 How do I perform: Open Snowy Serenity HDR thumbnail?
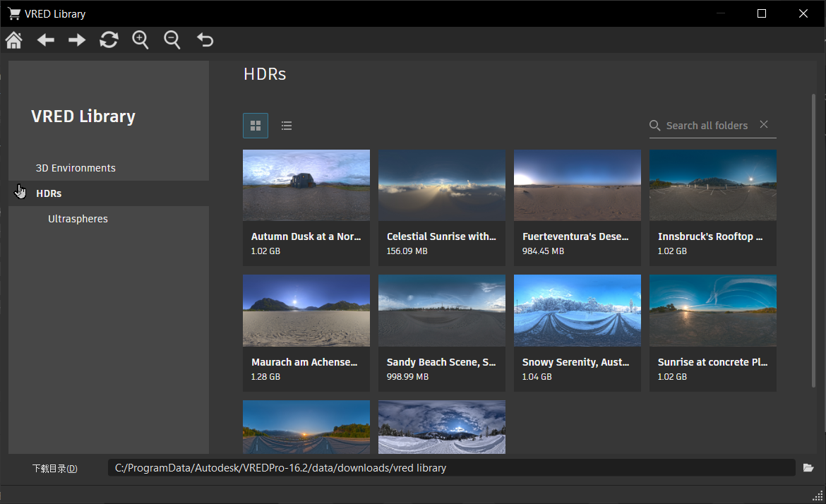pyautogui.click(x=577, y=311)
